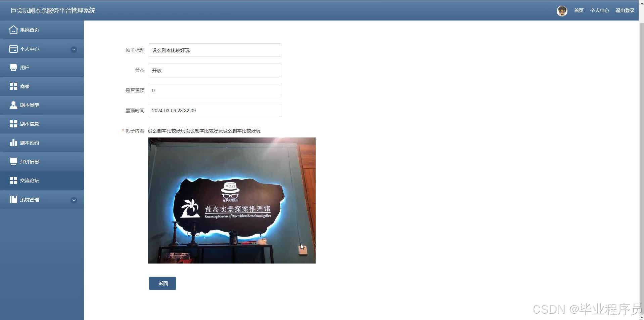
Task: Open 用户 management menu item
Action: pos(42,68)
